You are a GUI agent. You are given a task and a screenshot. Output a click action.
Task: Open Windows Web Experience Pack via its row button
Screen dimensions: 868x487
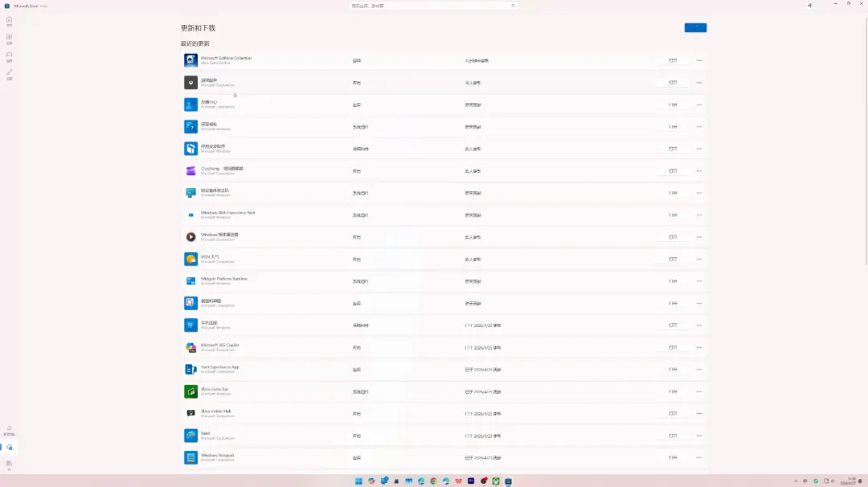[x=673, y=215]
